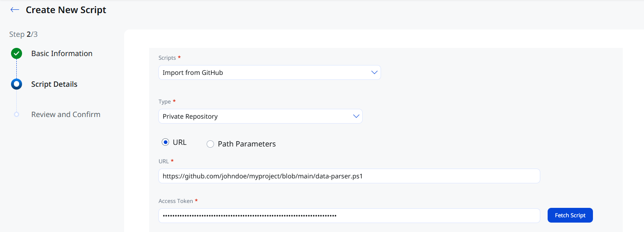The width and height of the screenshot is (644, 232).
Task: Click the green checkmark beside Basic Information
Action: (17, 53)
